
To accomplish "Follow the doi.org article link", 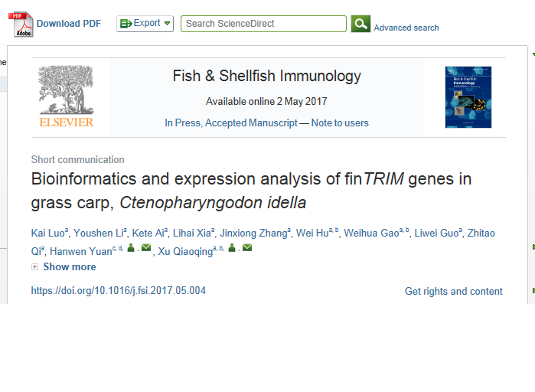I will coord(119,290).
